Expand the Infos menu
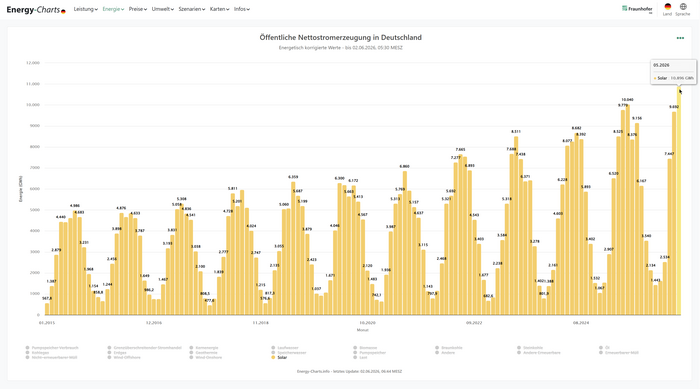This screenshot has height=389, width=700. [x=242, y=9]
